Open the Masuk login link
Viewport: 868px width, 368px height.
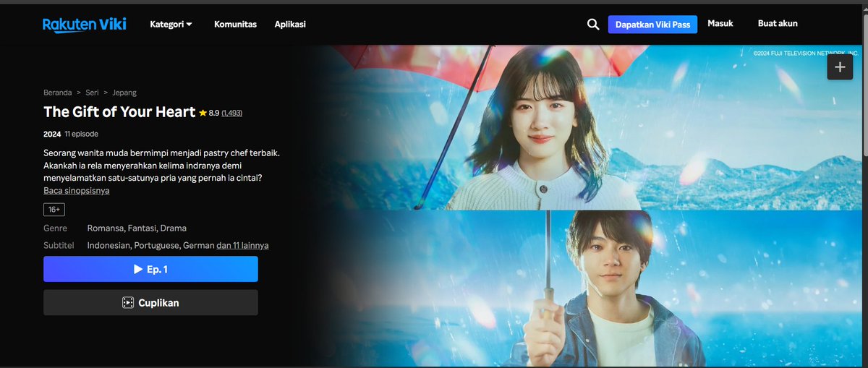[x=720, y=23]
